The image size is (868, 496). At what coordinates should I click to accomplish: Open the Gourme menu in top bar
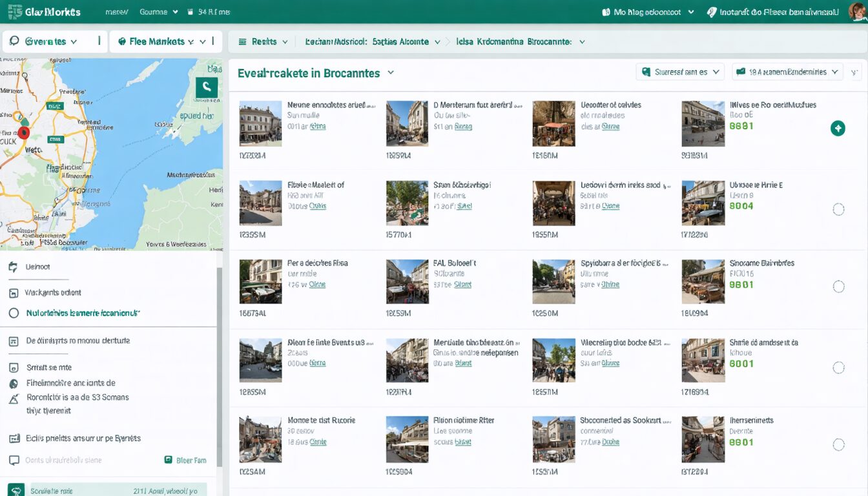click(159, 12)
